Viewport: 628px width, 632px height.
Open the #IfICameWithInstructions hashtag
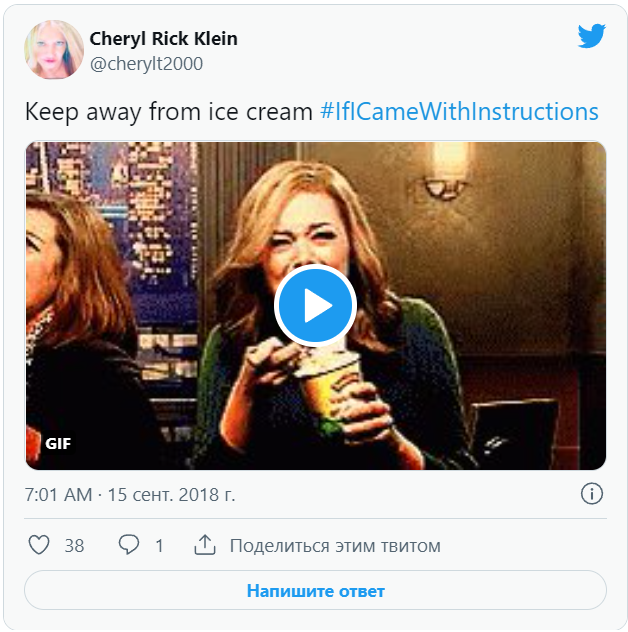click(x=459, y=111)
